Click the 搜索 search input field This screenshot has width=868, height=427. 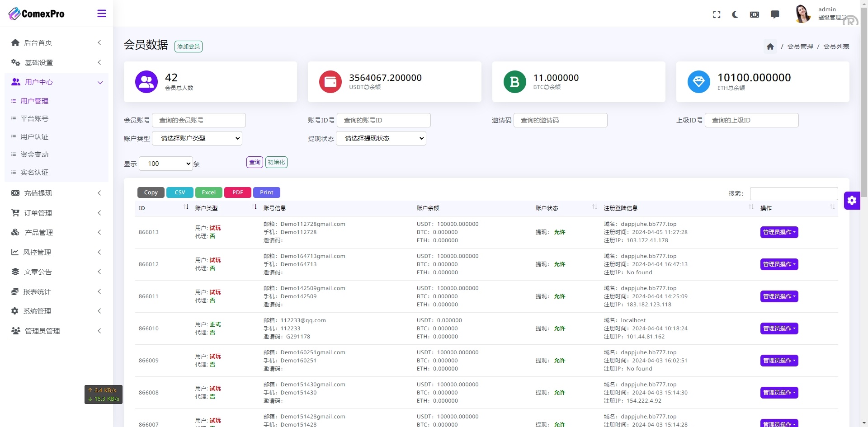click(794, 193)
